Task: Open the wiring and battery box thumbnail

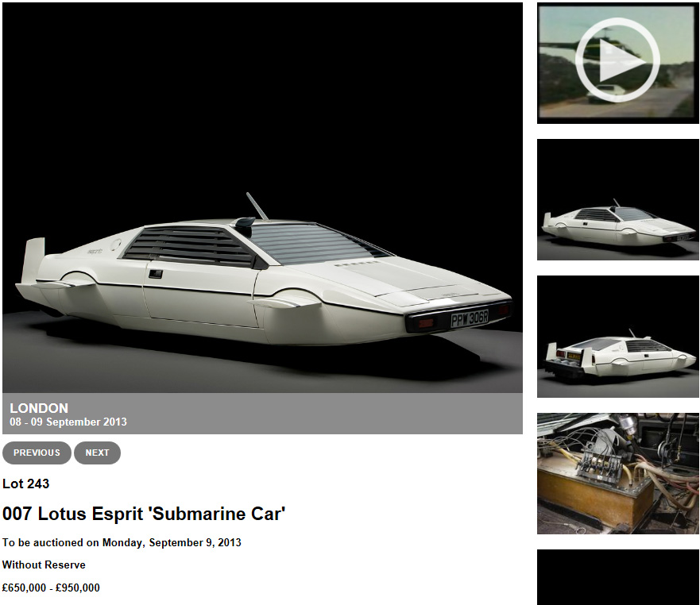Action: pos(618,473)
